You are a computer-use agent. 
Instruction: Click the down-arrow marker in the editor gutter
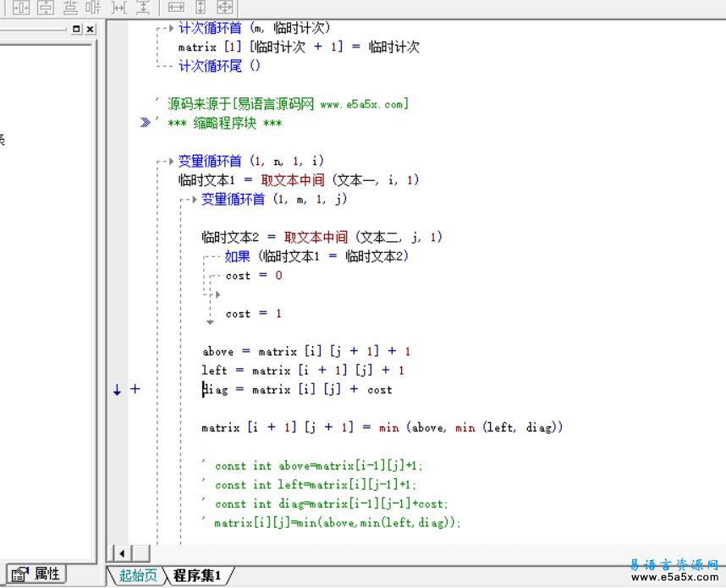117,390
